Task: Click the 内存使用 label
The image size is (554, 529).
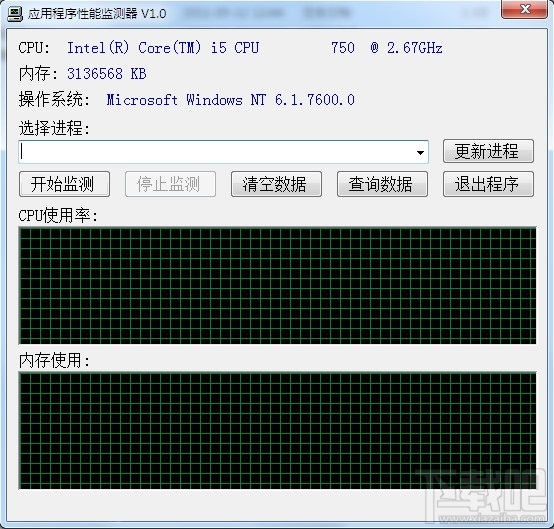Action: point(54,360)
